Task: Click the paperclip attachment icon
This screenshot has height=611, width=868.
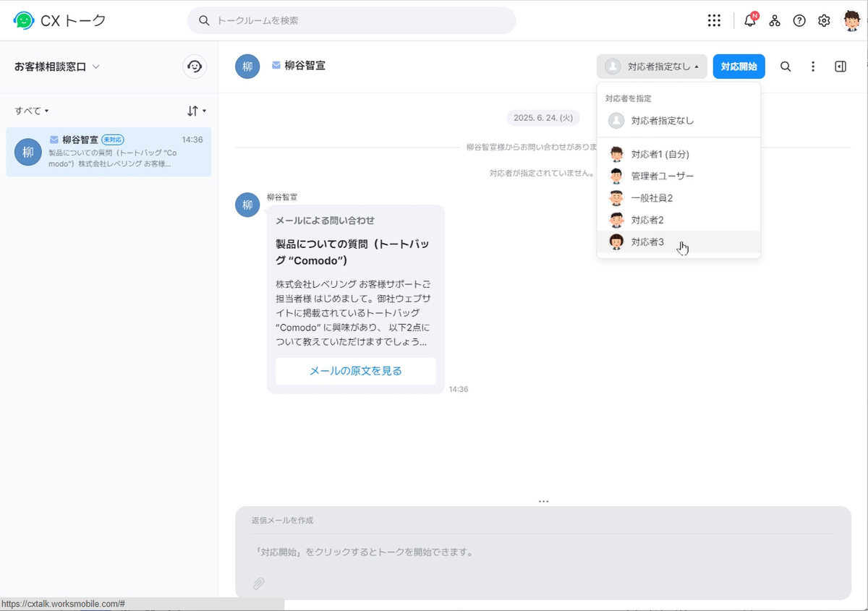Action: (x=258, y=584)
